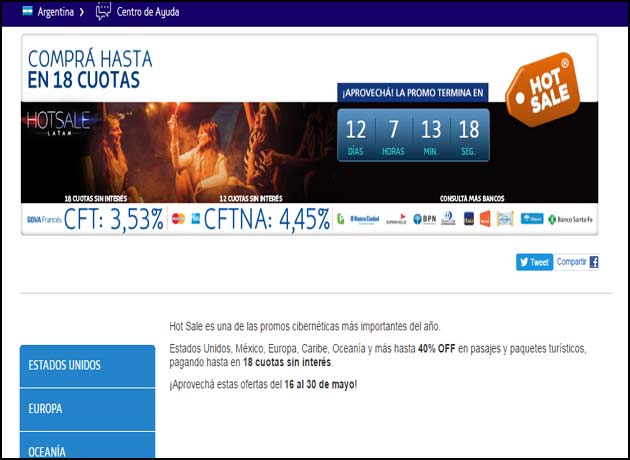Click the Mastercard logo

(178, 218)
